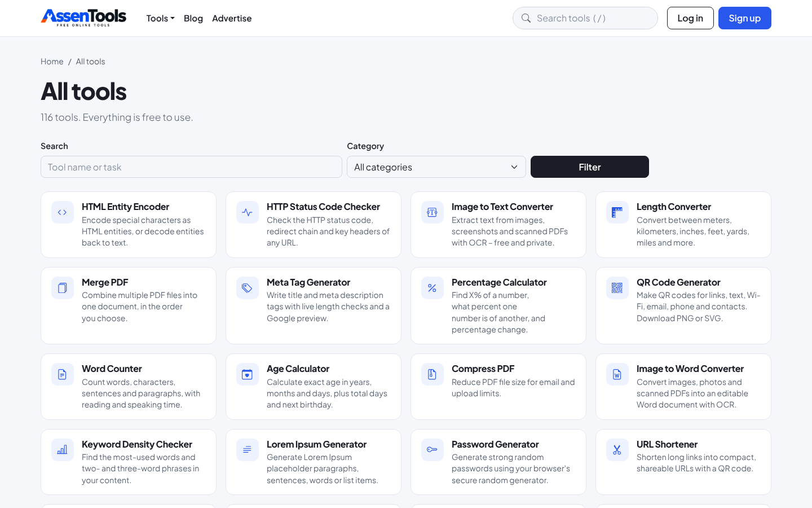Expand the Tools navigation menu
This screenshot has width=812, height=508.
160,18
